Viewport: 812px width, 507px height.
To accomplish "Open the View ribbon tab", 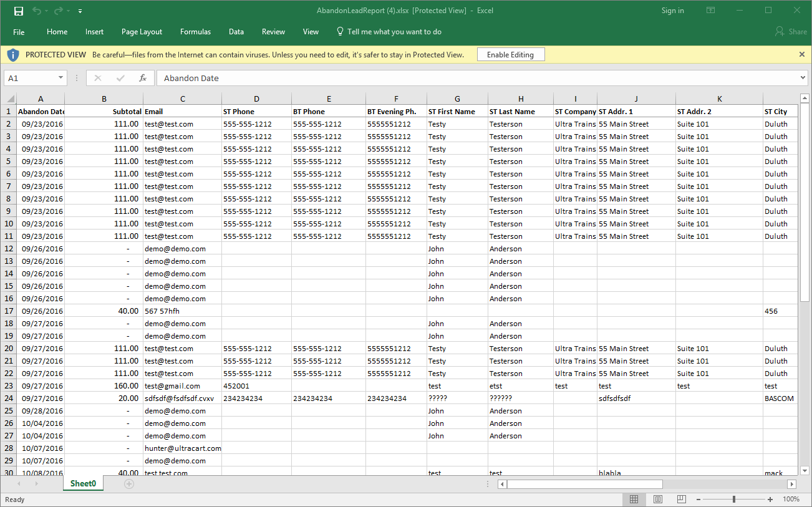I will (x=311, y=32).
